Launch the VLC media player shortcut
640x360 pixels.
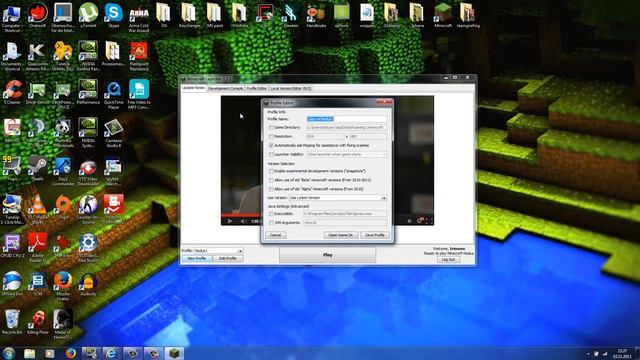point(37,209)
